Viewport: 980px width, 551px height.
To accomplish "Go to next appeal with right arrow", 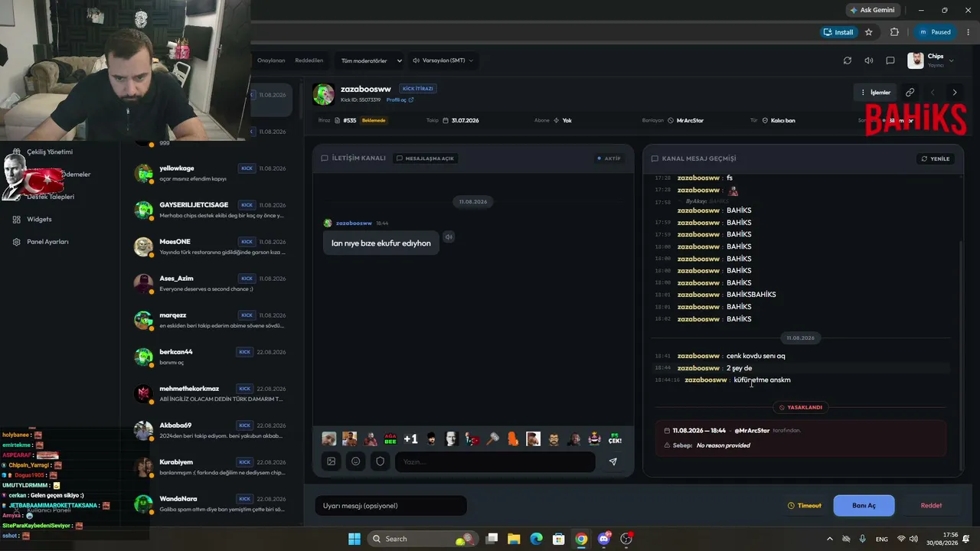I will [955, 93].
